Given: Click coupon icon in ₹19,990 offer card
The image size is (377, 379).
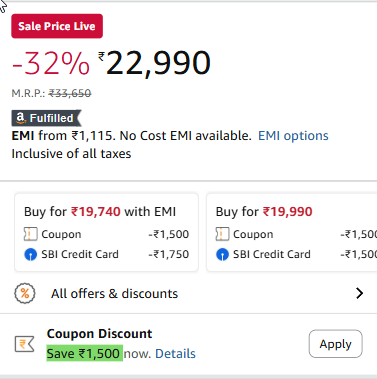Looking at the screenshot, I should point(222,234).
